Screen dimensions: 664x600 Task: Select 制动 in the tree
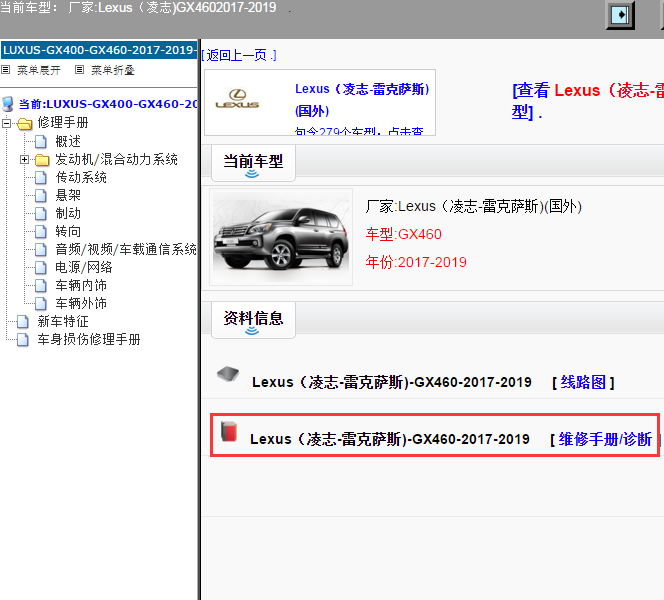pos(68,213)
